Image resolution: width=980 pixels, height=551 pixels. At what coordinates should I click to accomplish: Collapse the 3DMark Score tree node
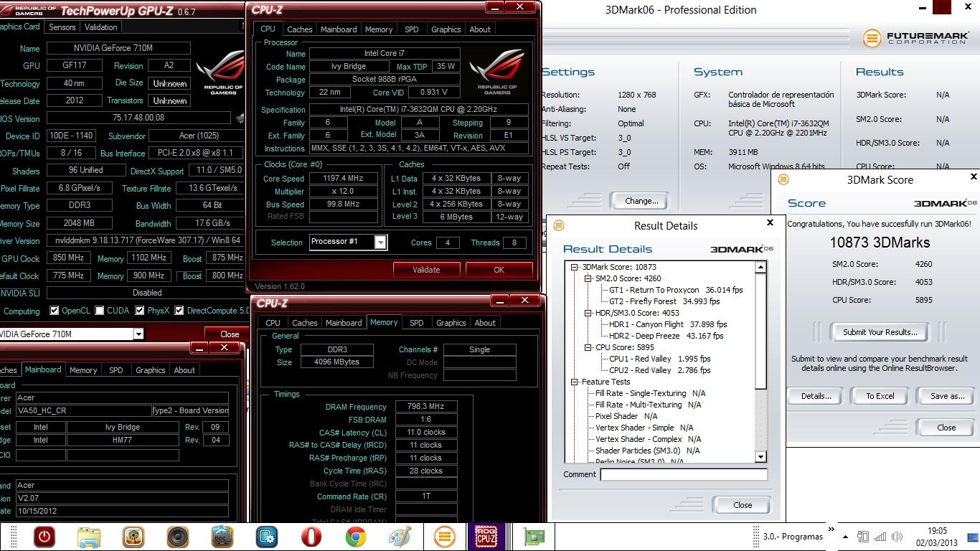575,267
